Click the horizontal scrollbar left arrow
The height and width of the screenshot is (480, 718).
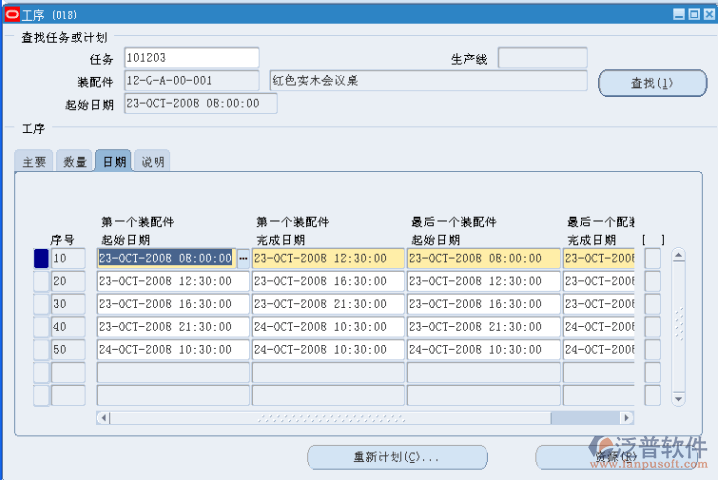click(103, 418)
